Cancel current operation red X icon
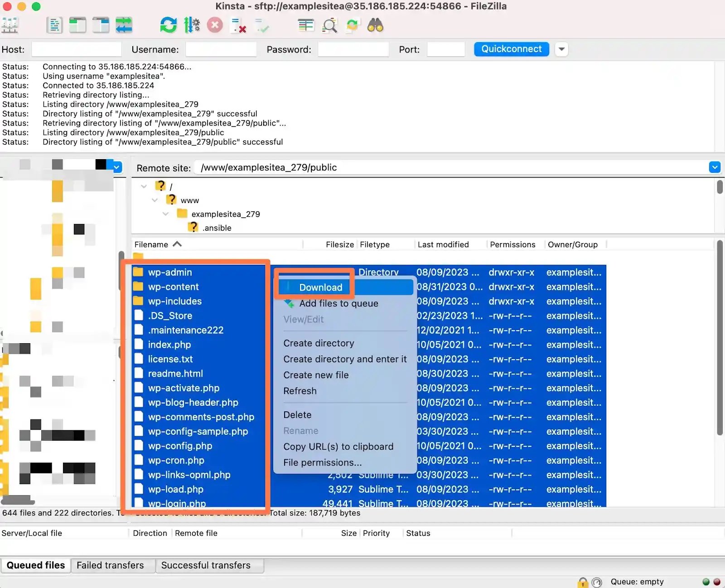725x588 pixels. pyautogui.click(x=215, y=25)
